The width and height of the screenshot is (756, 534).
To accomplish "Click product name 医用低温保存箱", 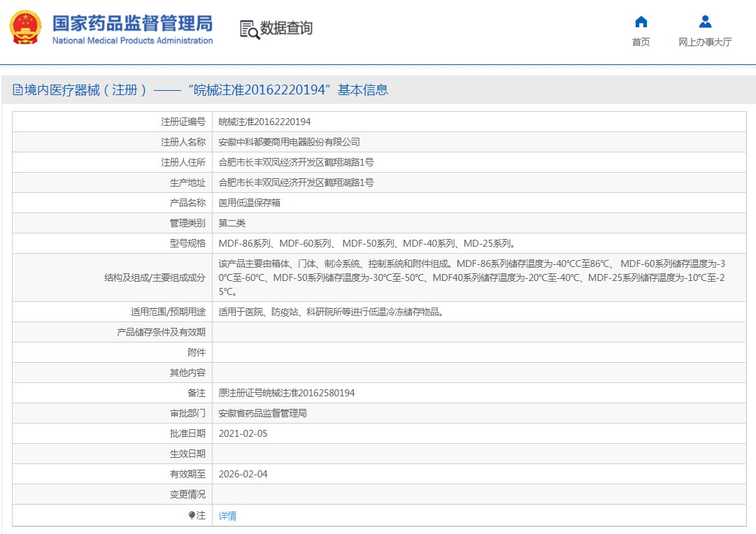I will (249, 203).
